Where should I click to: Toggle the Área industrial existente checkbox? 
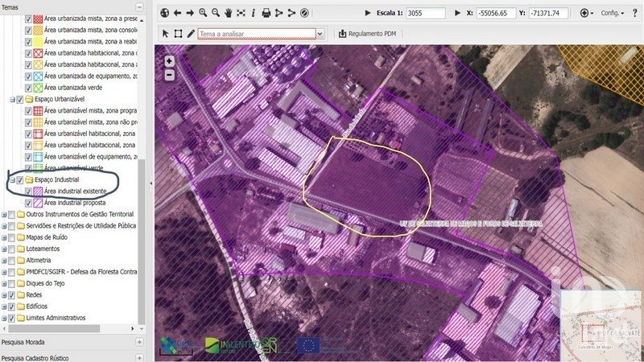[x=30, y=191]
